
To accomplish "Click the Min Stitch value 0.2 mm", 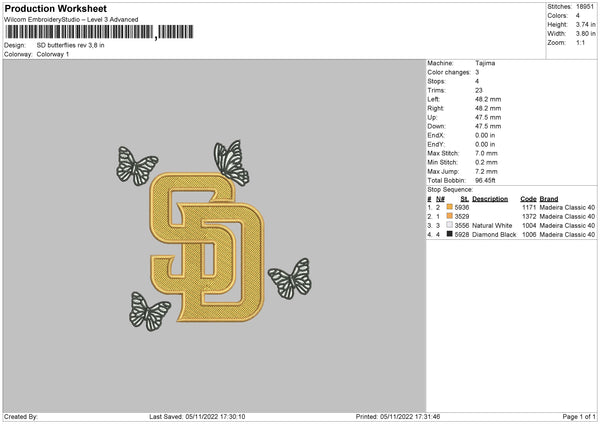I will [x=486, y=162].
